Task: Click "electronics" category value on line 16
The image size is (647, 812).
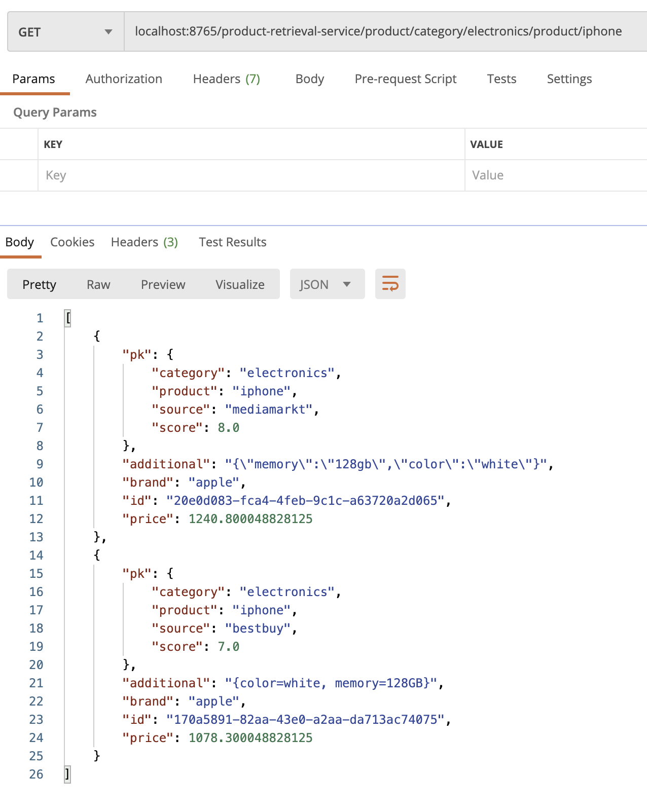Action: [287, 592]
